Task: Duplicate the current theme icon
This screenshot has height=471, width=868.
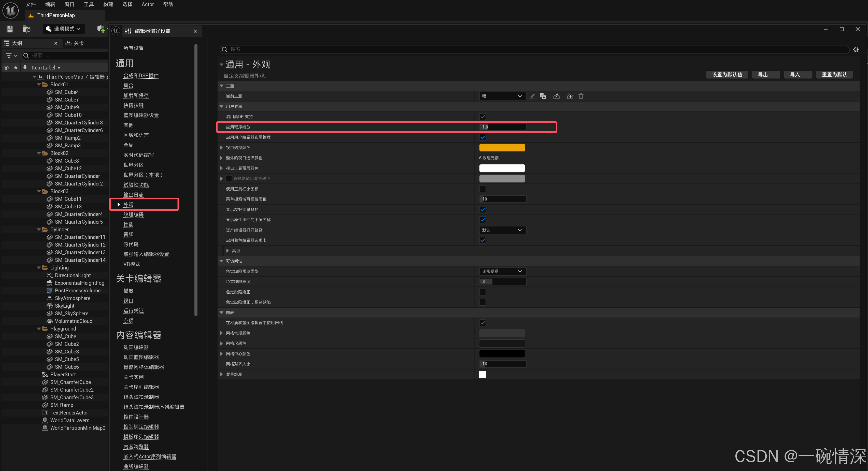Action: click(543, 96)
